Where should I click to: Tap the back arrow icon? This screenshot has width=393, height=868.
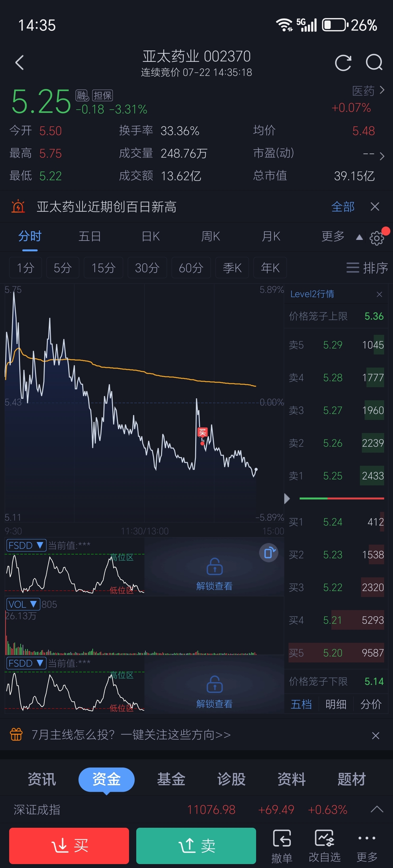(x=20, y=63)
